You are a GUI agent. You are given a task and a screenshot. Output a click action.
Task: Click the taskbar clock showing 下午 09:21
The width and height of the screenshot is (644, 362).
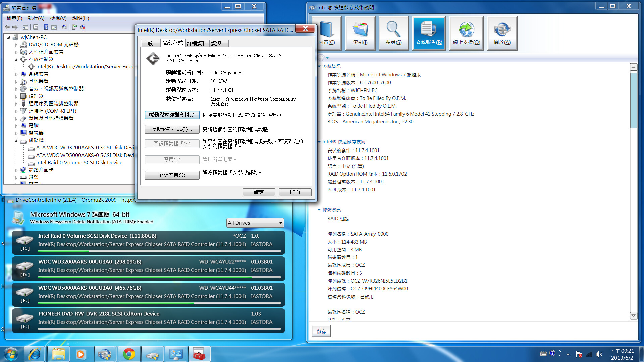pyautogui.click(x=622, y=354)
